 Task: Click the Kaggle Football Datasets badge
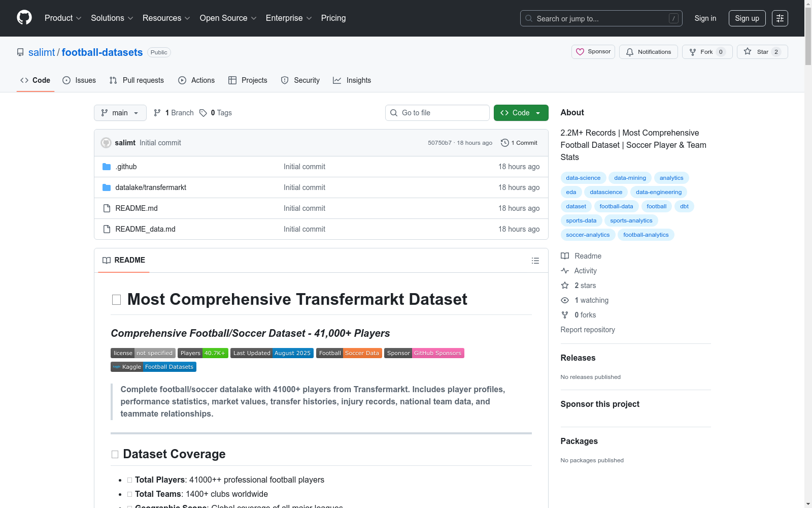[x=153, y=367]
